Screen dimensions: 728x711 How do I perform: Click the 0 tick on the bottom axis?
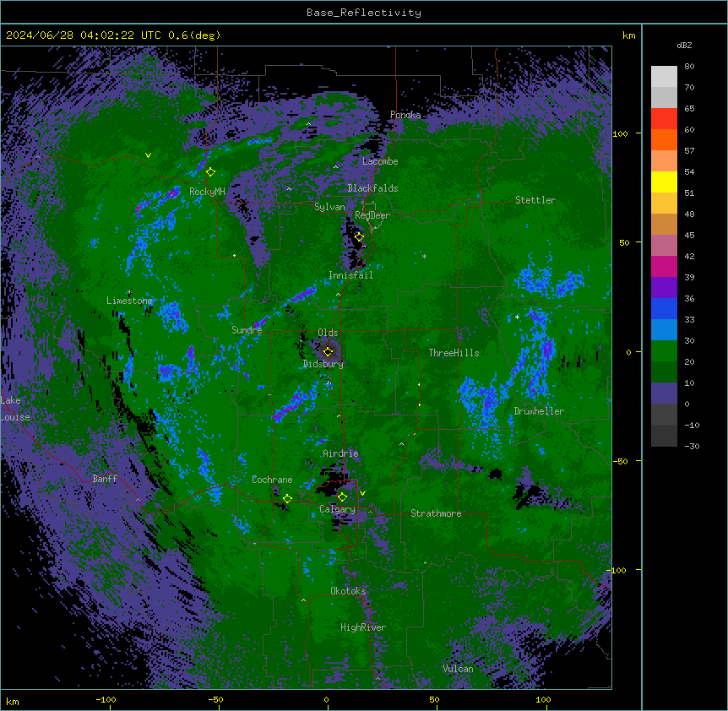(326, 699)
